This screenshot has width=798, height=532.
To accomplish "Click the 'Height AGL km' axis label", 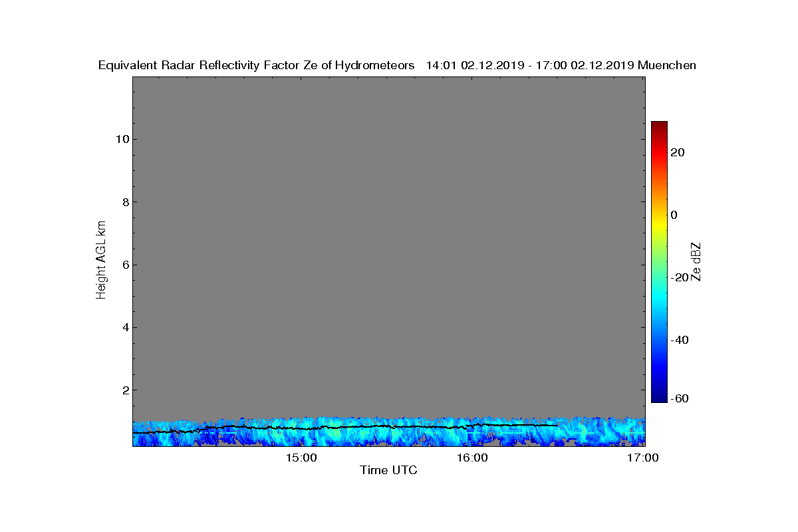I will [x=101, y=261].
